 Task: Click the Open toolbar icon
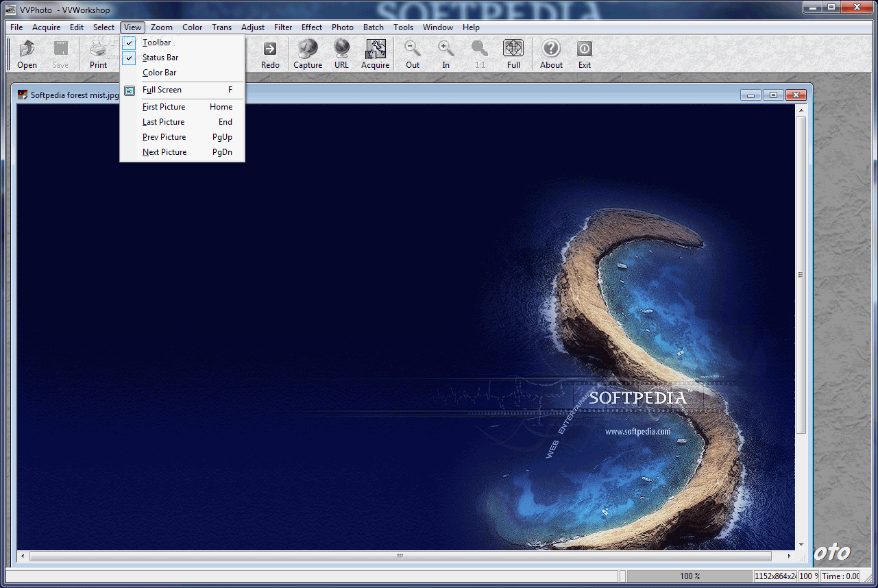(27, 54)
